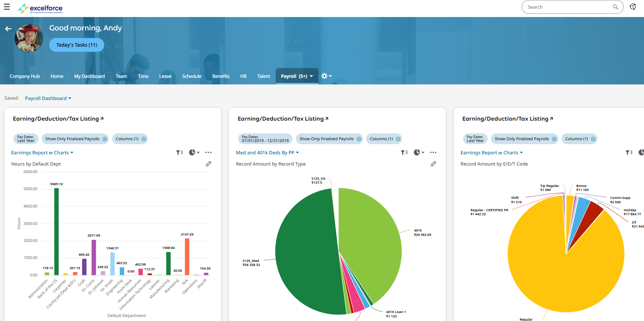The image size is (644, 321).
Task: Click the "Record Amount by Record Type" chart title
Action: tap(271, 164)
